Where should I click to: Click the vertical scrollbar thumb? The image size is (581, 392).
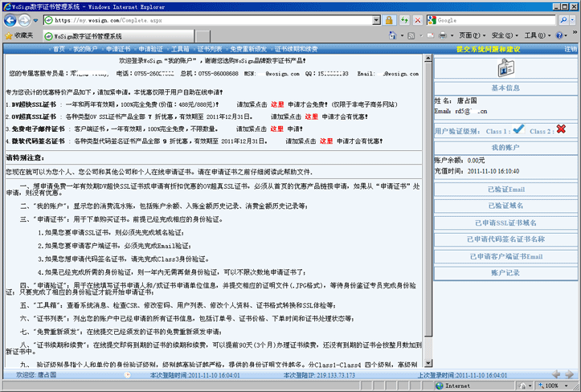pos(428,200)
